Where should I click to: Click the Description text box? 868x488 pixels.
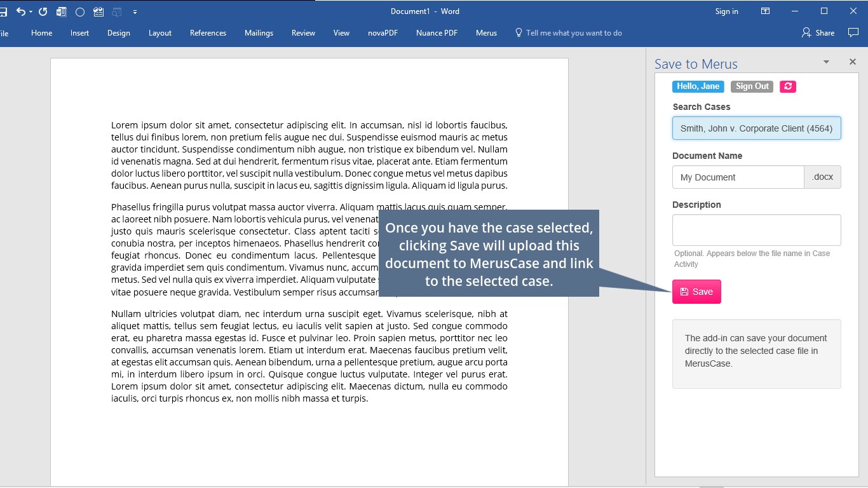[757, 230]
